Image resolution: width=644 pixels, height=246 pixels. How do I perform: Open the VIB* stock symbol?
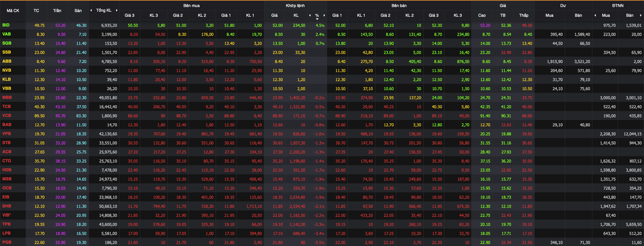(x=6, y=215)
